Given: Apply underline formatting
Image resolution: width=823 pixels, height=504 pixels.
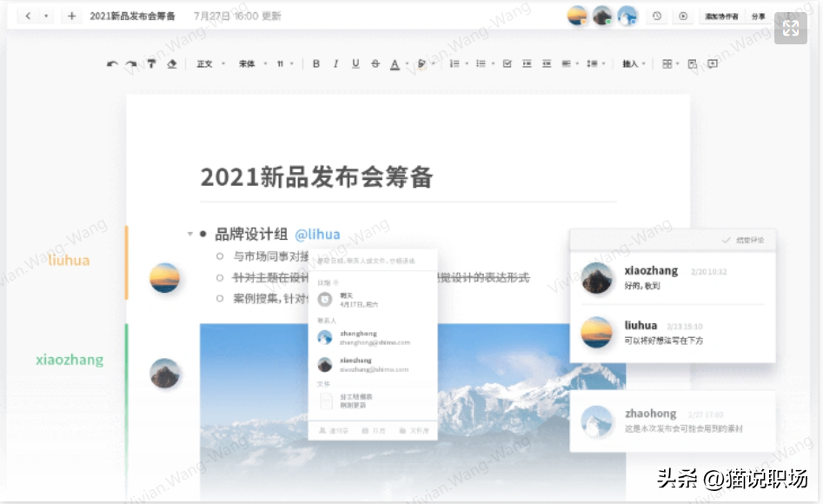Looking at the screenshot, I should (x=355, y=64).
